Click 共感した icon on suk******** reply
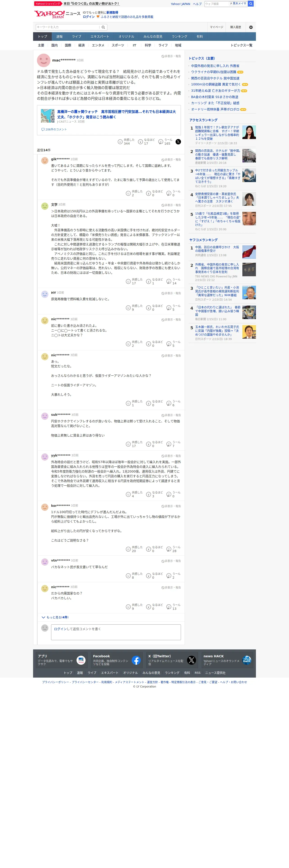289x868 pixels. pyautogui.click(x=128, y=444)
